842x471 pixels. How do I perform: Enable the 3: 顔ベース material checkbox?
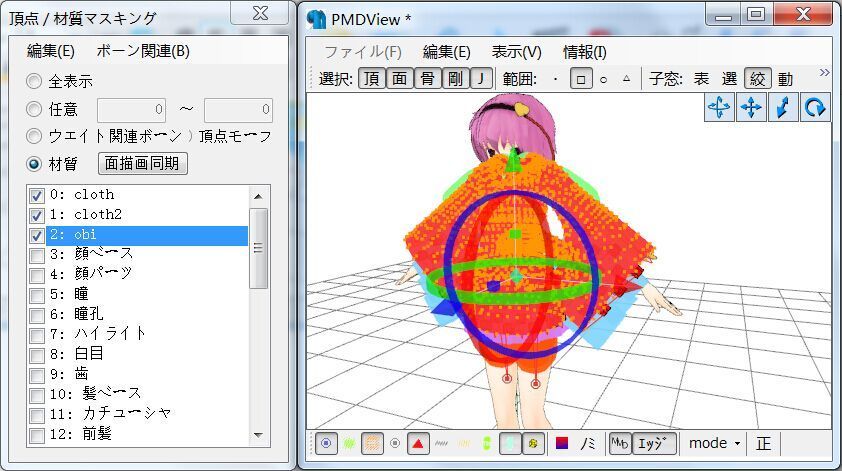click(37, 254)
